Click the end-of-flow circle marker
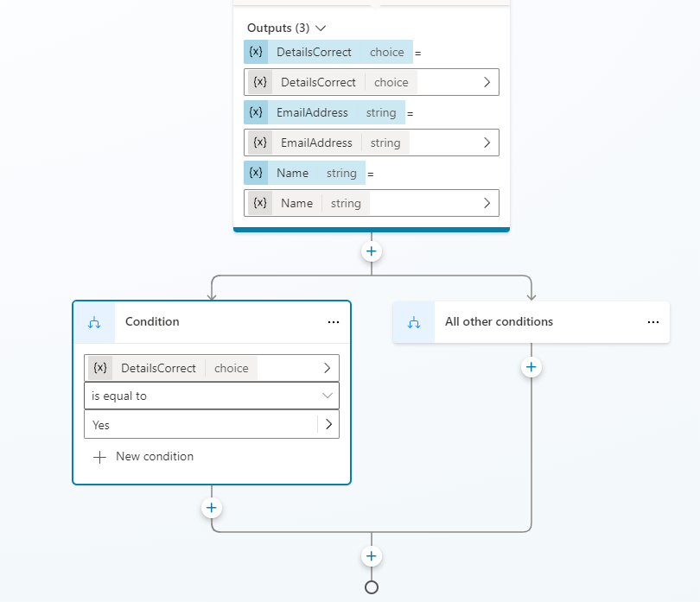The width and height of the screenshot is (700, 602). (x=372, y=587)
